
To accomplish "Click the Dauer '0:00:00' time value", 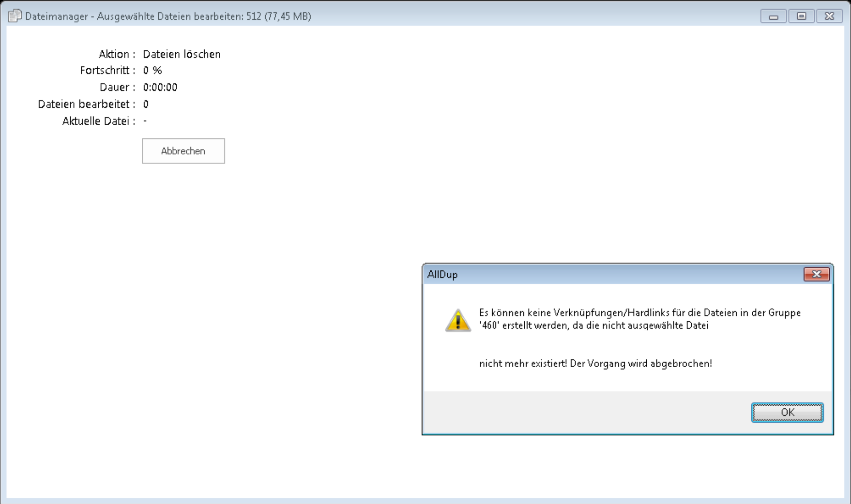I will coord(160,88).
